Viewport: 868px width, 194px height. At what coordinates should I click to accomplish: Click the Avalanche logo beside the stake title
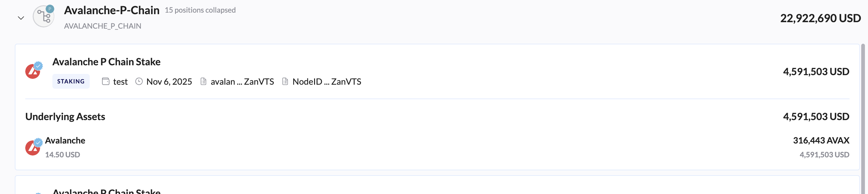tap(33, 71)
